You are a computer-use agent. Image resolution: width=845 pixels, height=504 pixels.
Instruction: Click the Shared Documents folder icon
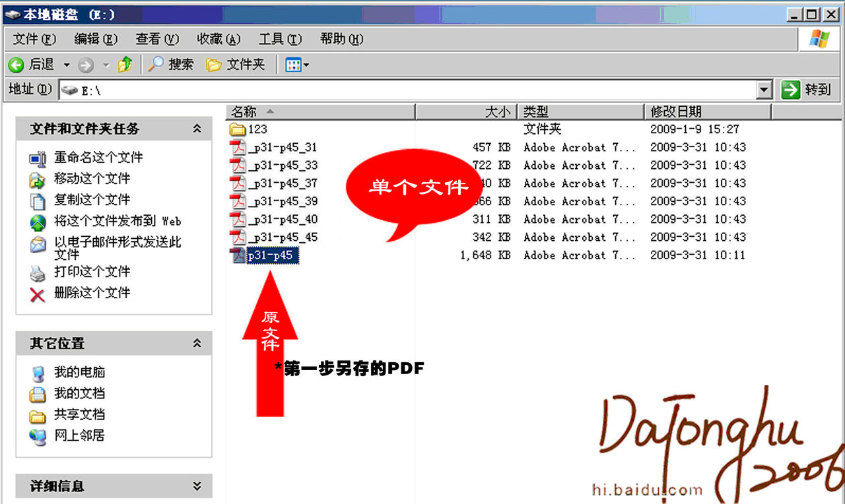pos(38,416)
